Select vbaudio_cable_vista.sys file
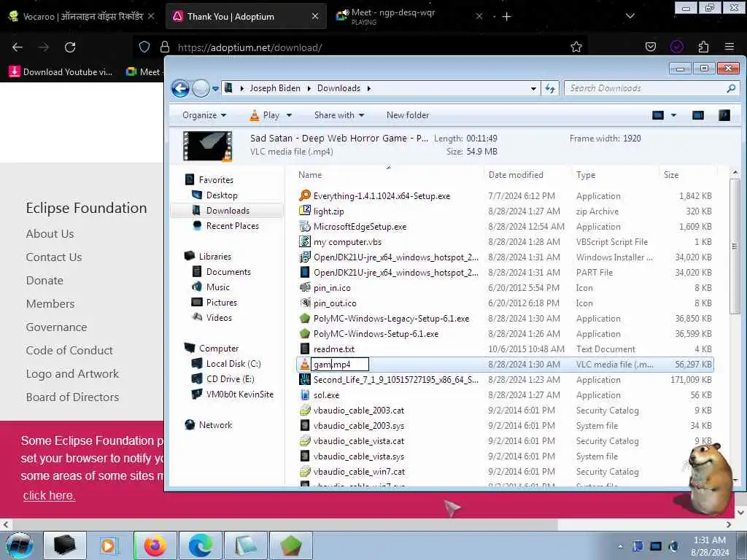The width and height of the screenshot is (747, 560). tap(359, 456)
